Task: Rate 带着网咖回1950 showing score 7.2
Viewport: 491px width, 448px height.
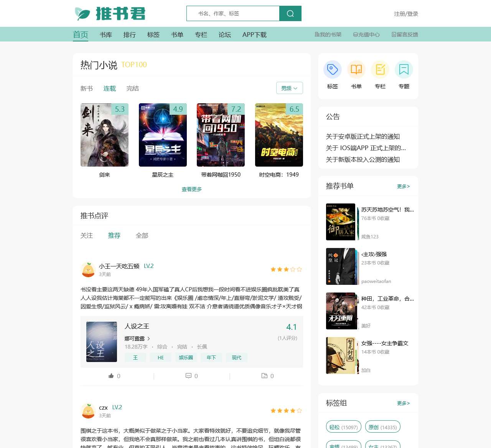Action: [x=236, y=109]
